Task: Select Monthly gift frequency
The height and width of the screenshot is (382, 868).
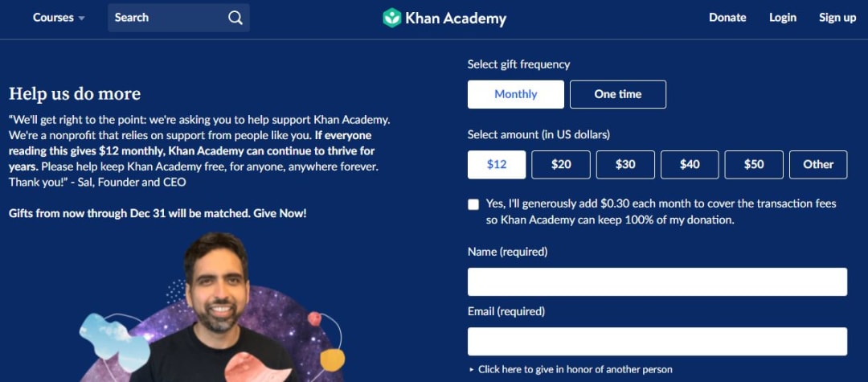Action: [x=516, y=94]
